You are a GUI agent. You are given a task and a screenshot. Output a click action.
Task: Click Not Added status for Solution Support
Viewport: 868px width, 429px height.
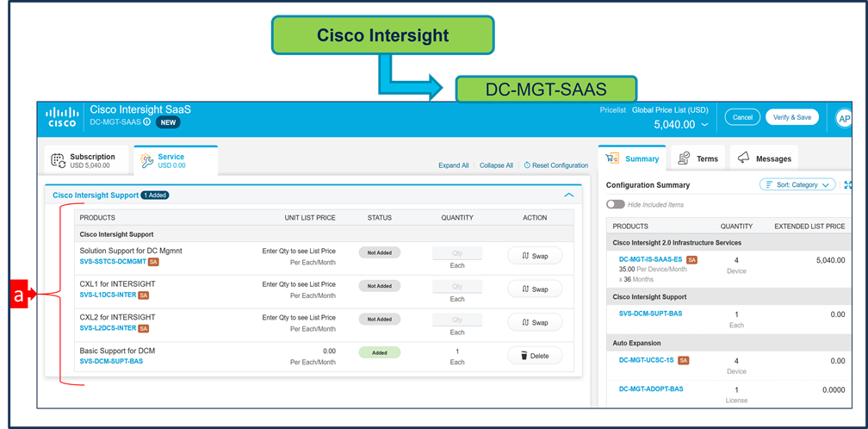pyautogui.click(x=379, y=252)
